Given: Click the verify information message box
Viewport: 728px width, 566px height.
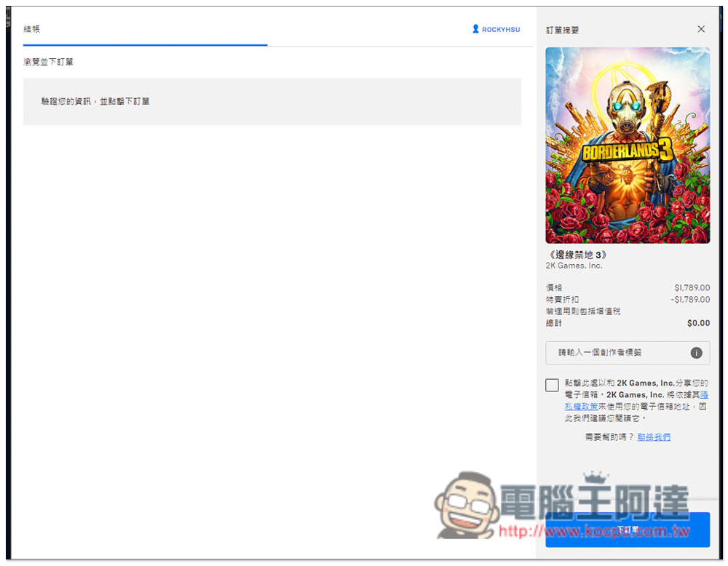Looking at the screenshot, I should click(x=272, y=102).
